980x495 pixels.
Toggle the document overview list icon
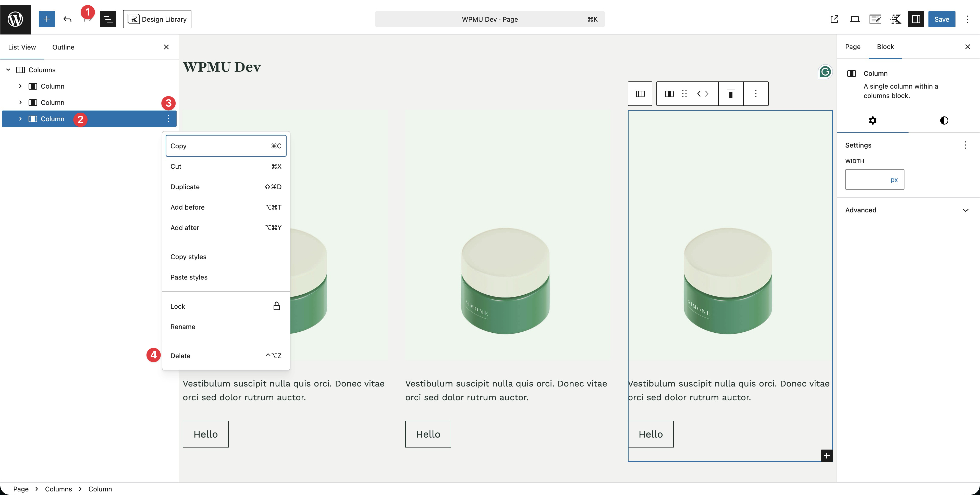click(108, 19)
